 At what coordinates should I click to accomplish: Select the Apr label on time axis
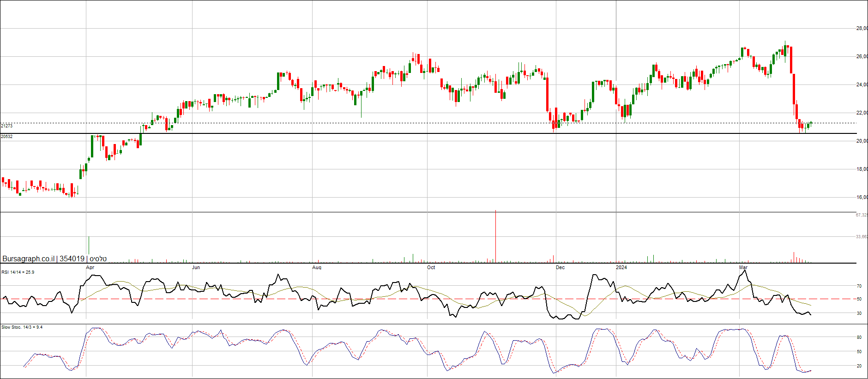pyautogui.click(x=90, y=268)
